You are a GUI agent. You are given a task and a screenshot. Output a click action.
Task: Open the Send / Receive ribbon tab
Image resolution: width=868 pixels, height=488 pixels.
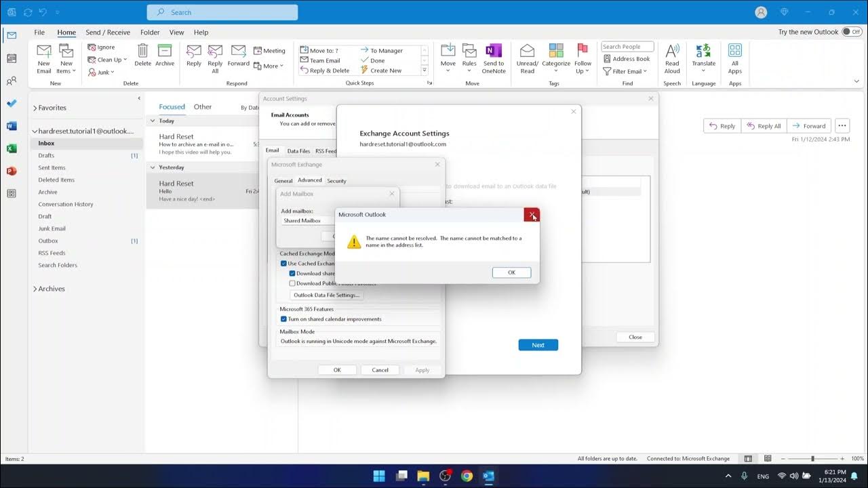pyautogui.click(x=108, y=33)
